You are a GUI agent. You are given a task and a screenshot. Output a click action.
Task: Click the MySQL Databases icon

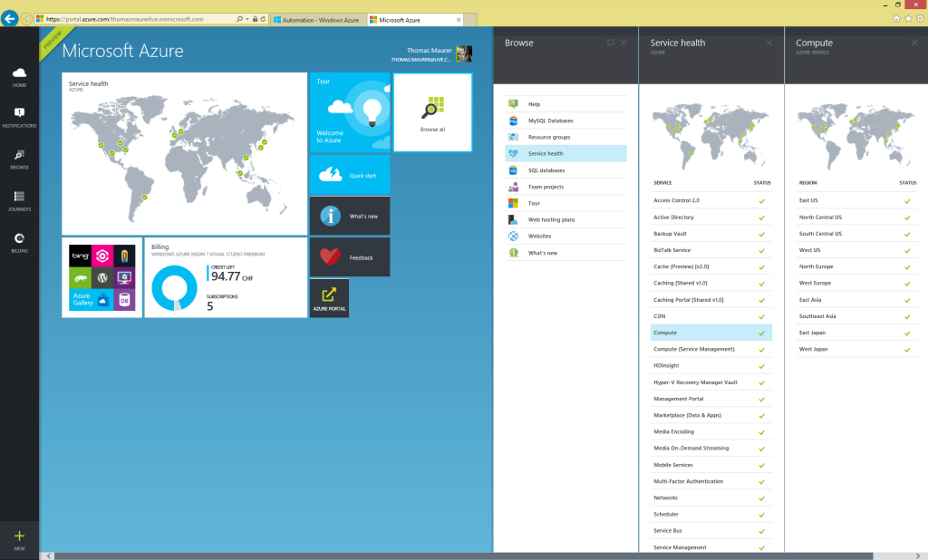513,121
